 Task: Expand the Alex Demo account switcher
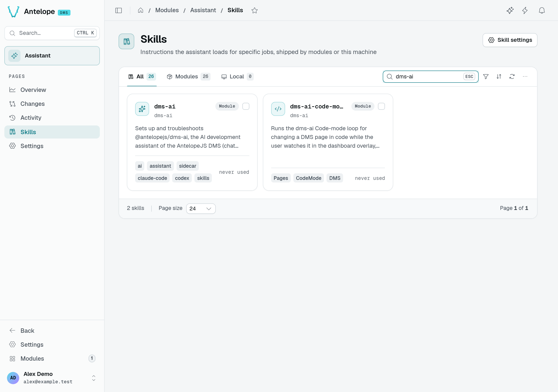click(94, 378)
